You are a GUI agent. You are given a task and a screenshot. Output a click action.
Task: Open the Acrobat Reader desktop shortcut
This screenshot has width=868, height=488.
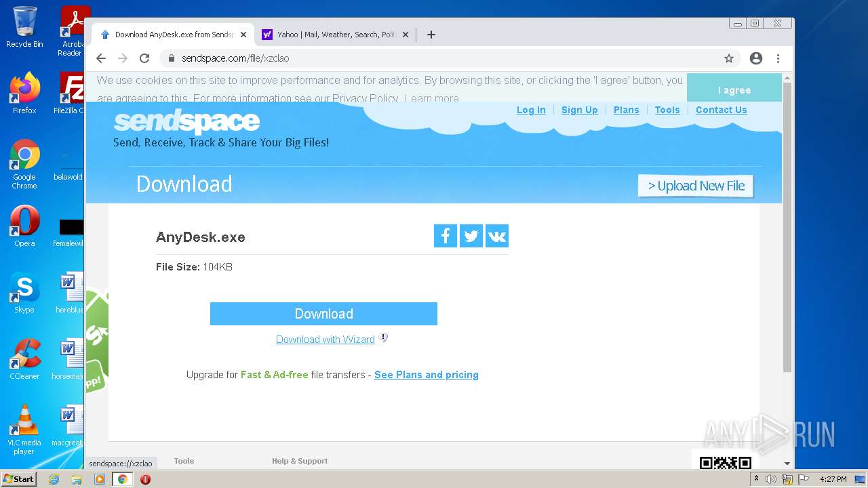click(72, 30)
